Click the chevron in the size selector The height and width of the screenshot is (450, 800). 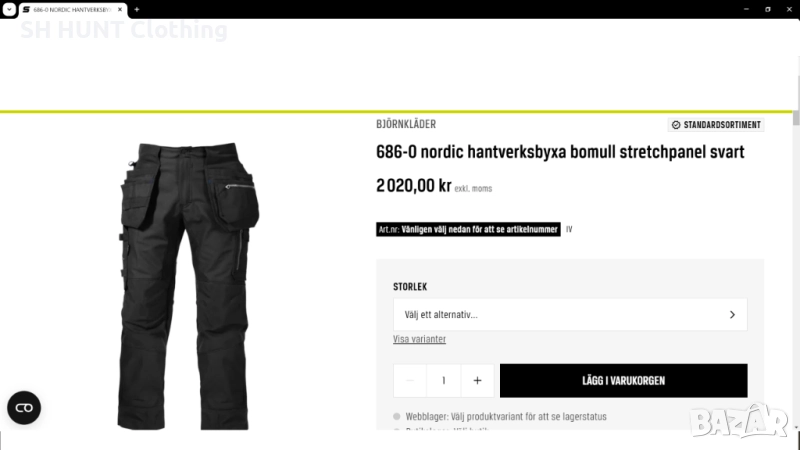click(x=732, y=315)
